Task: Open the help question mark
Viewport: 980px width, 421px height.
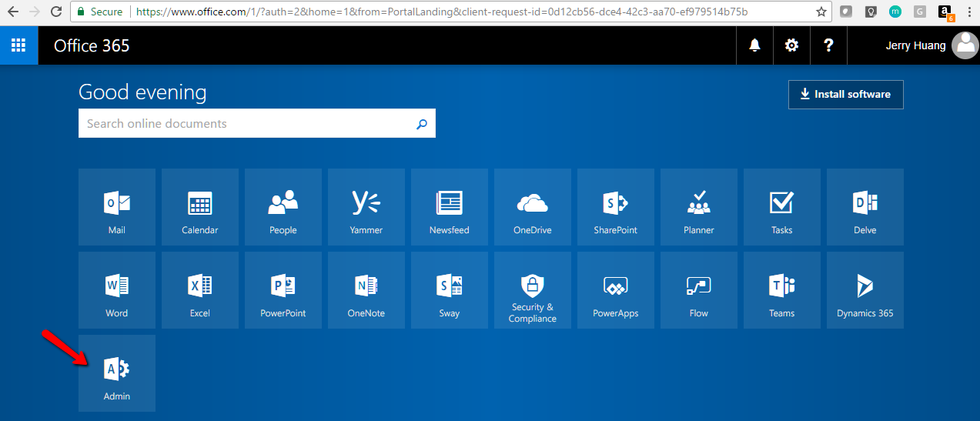Action: [x=828, y=45]
